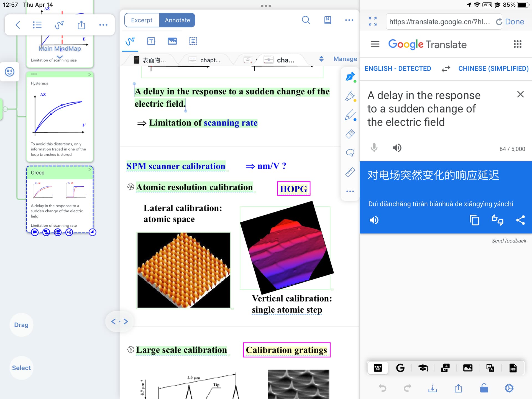Viewport: 532px width, 399px height.
Task: Select the image excerpt annotation tab
Action: pyautogui.click(x=172, y=41)
